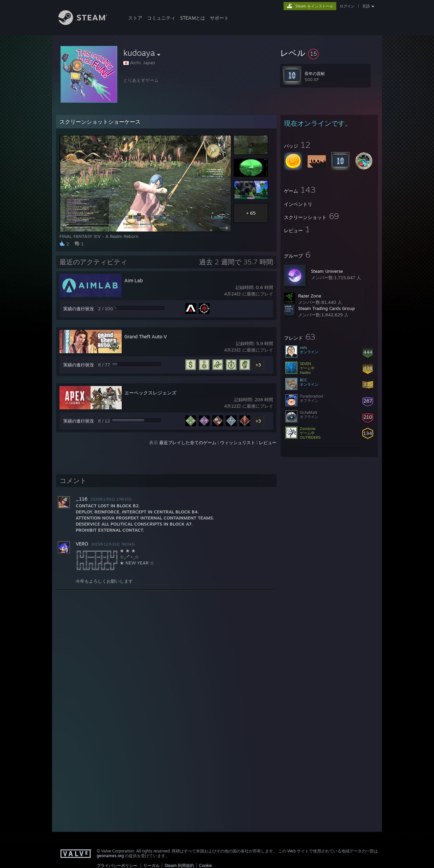Open the インベントリ link

pos(298,204)
